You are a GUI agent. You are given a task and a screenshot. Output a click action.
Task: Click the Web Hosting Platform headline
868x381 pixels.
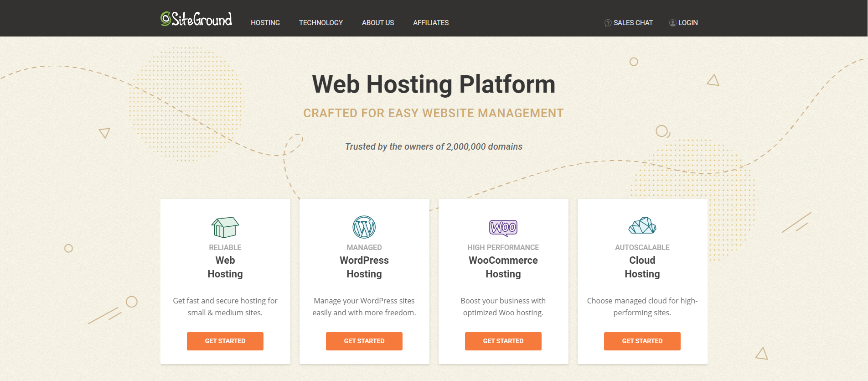(x=434, y=84)
